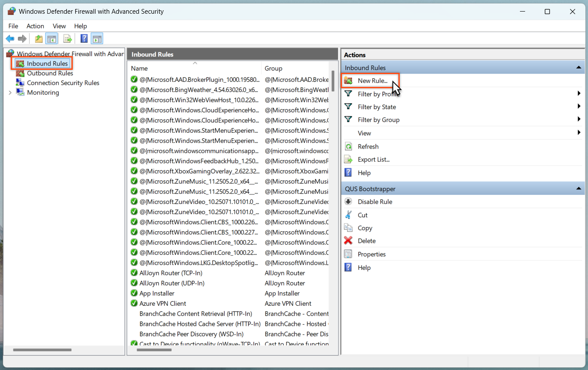This screenshot has width=588, height=370.
Task: Click the Refresh icon in Actions pane
Action: pyautogui.click(x=348, y=146)
